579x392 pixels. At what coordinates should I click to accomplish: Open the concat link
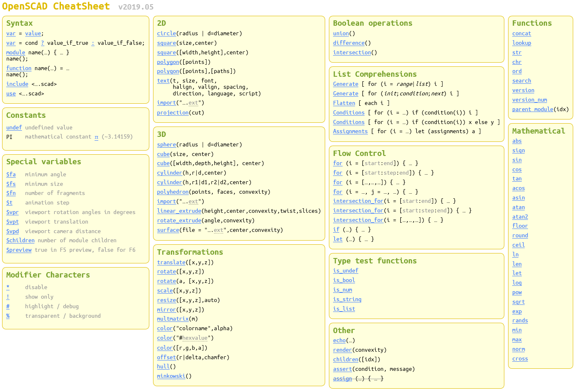tap(522, 34)
